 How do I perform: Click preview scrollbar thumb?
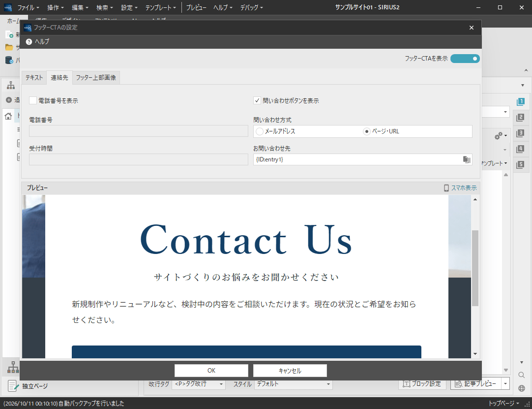(x=475, y=268)
